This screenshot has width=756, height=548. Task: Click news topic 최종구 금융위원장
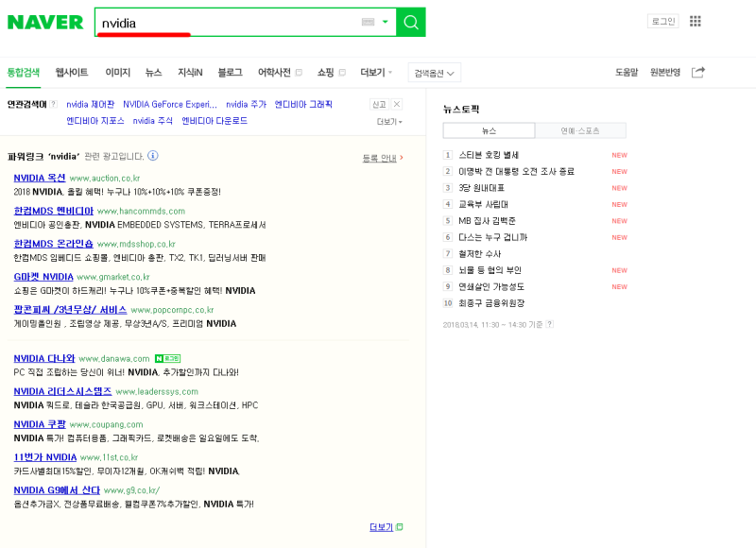(x=491, y=303)
